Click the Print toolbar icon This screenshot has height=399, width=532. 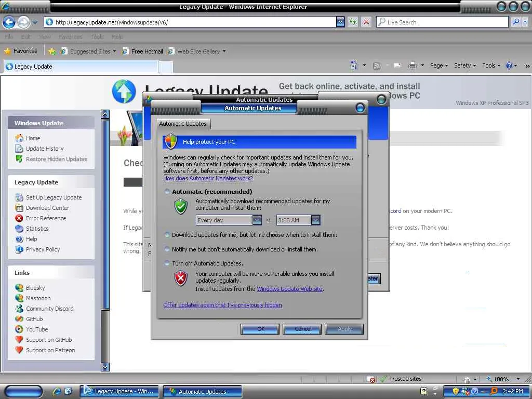pyautogui.click(x=412, y=65)
